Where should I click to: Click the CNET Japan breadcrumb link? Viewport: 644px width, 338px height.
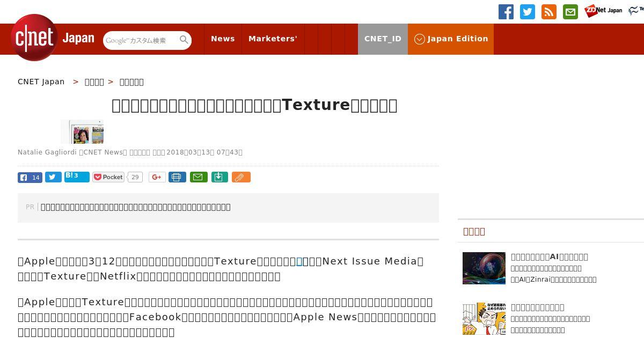click(x=41, y=82)
